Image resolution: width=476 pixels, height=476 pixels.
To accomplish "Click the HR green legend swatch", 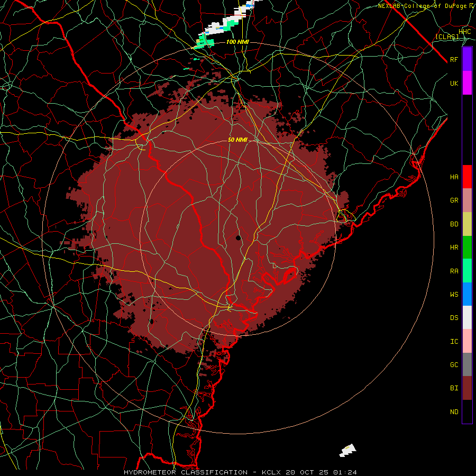I will point(467,247).
